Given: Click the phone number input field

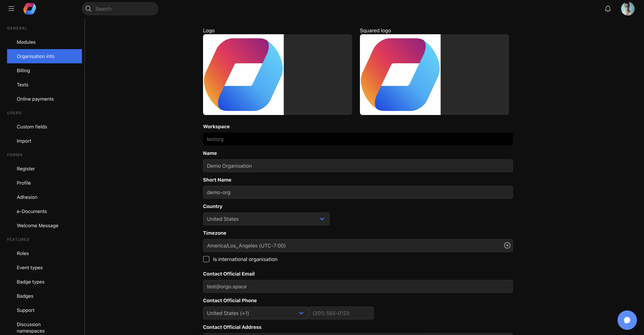Looking at the screenshot, I should 341,313.
